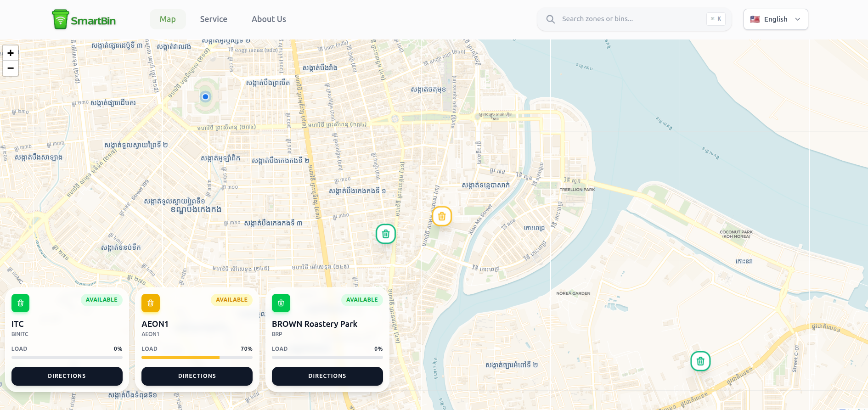The image size is (868, 410).
Task: Click the 70% load value
Action: click(247, 349)
